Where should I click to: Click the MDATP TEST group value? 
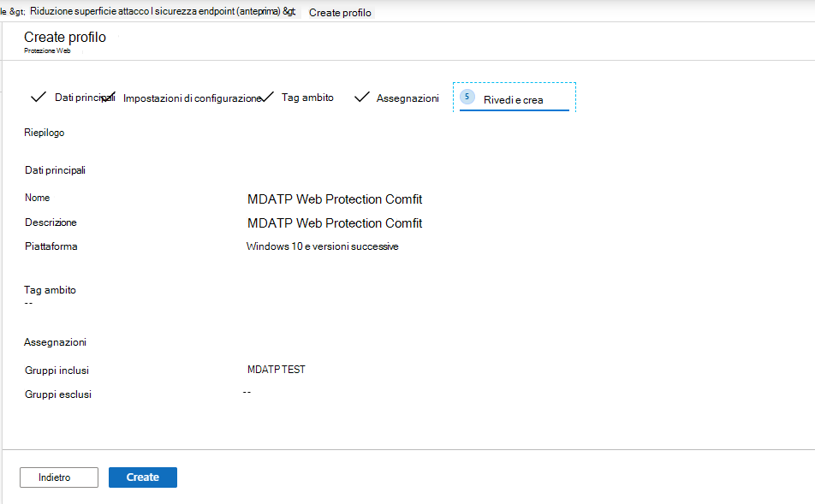tap(277, 370)
